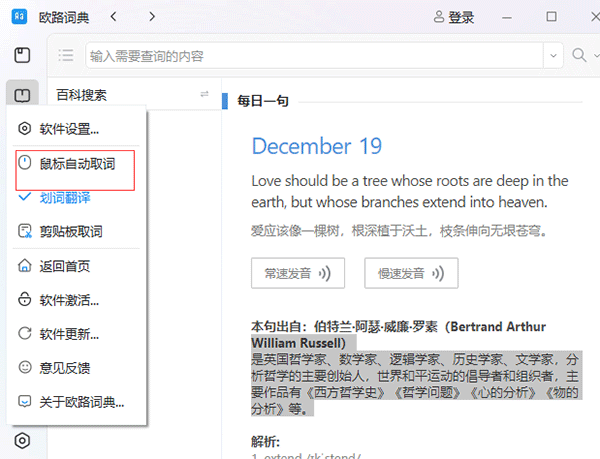
Task: Click the 欧路词典 app logo icon
Action: coord(19,17)
